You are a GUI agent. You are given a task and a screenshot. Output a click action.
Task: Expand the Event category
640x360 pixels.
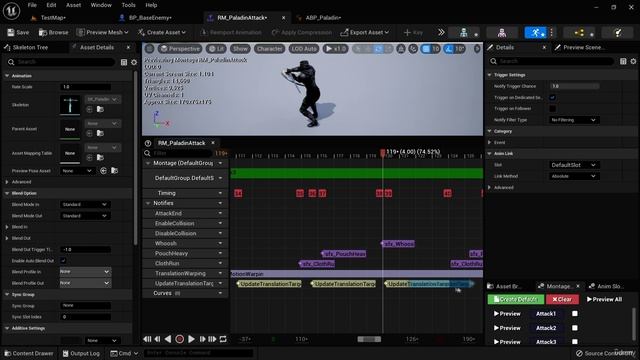(x=489, y=142)
